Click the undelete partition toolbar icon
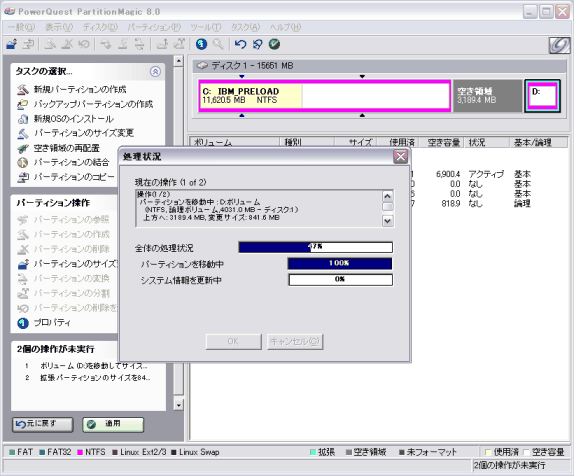The image size is (574, 476). pyautogui.click(x=84, y=44)
